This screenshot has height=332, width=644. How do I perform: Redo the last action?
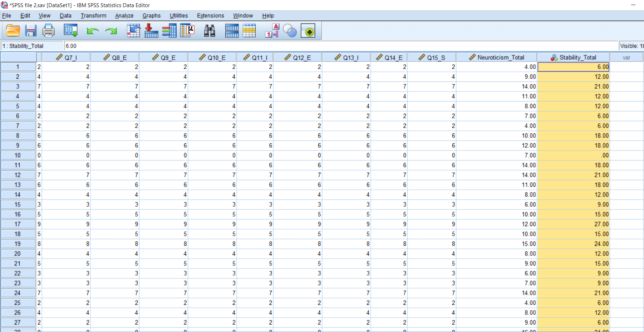[x=111, y=31]
